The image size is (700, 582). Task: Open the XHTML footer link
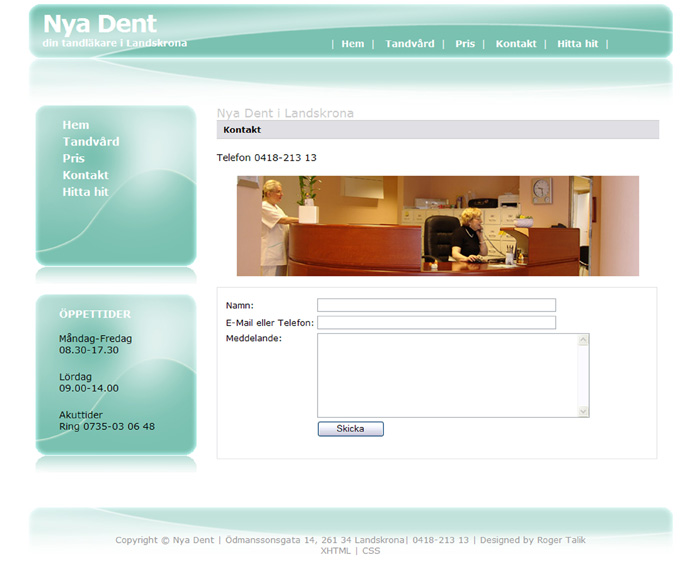pos(335,551)
